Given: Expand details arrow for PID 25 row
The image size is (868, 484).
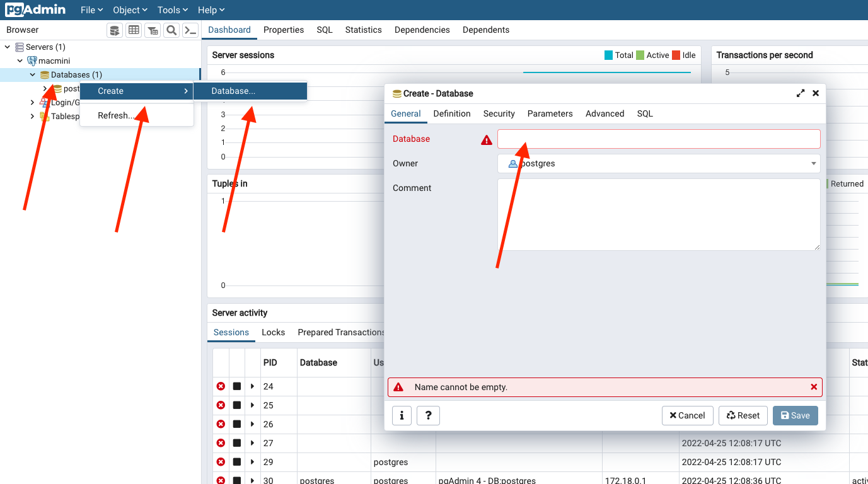Looking at the screenshot, I should 253,405.
